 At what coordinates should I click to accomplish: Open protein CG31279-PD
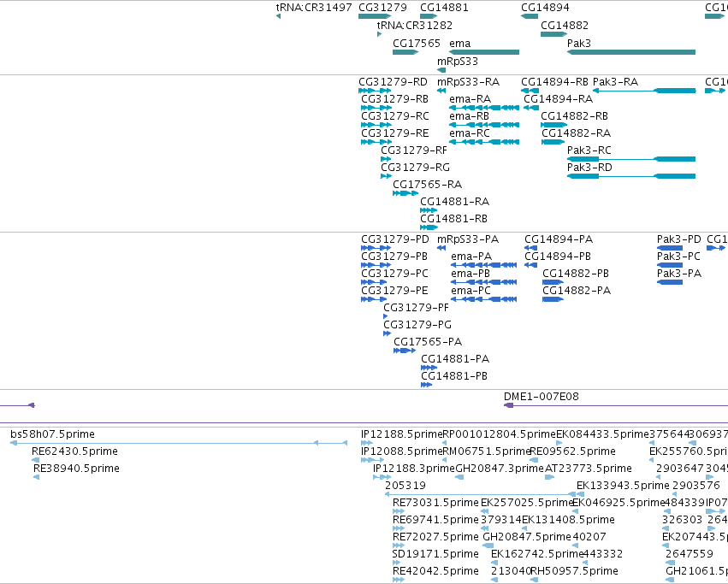coord(395,239)
